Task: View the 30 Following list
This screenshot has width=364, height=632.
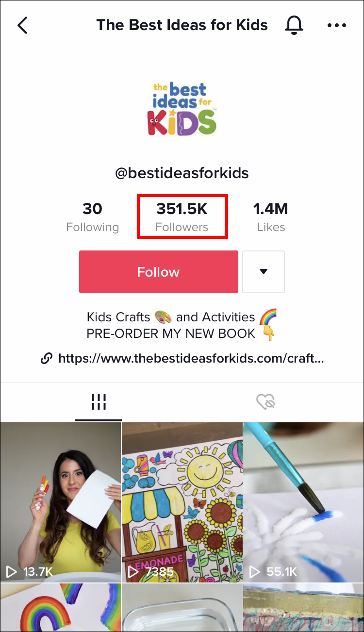Action: coord(92,216)
